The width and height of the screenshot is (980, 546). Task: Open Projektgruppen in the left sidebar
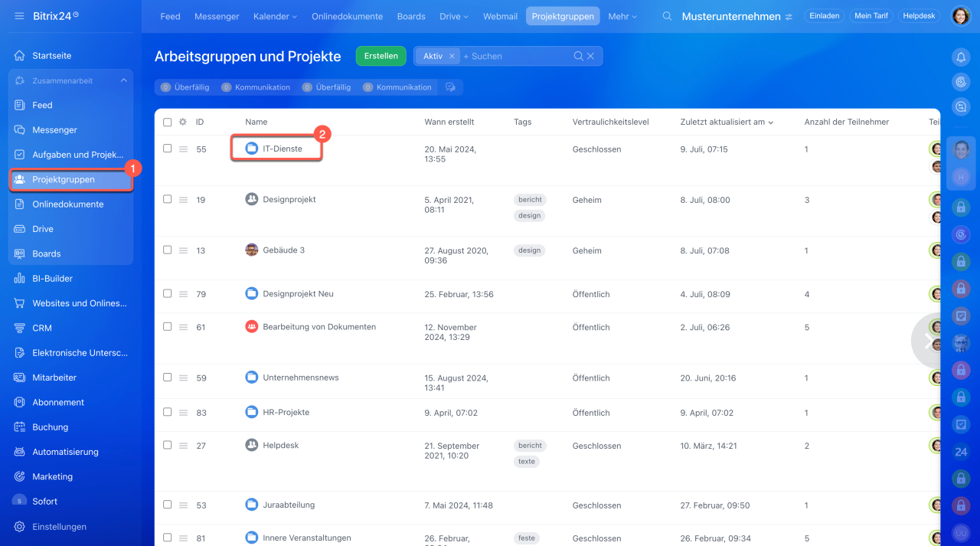[70, 179]
